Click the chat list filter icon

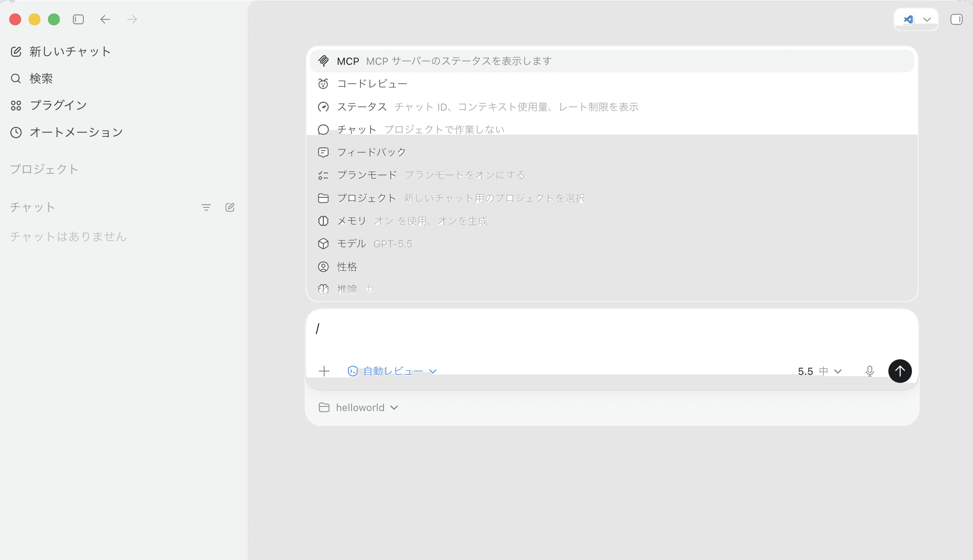206,207
